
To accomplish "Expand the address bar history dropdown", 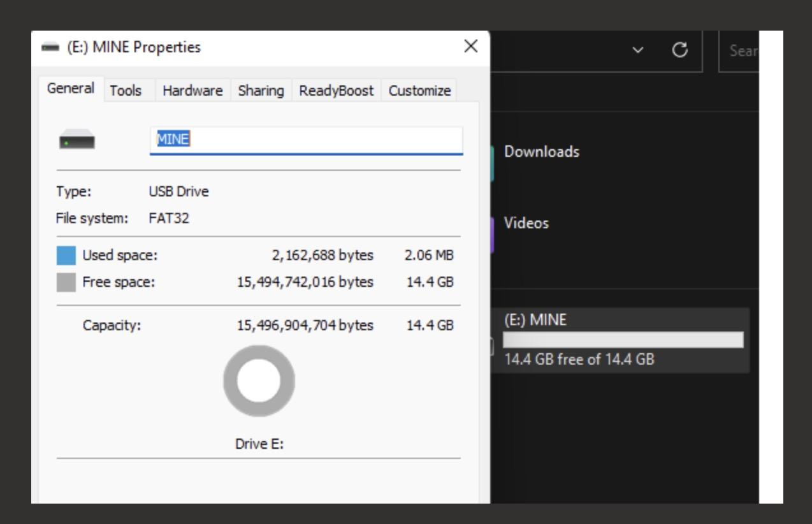I will (x=639, y=50).
